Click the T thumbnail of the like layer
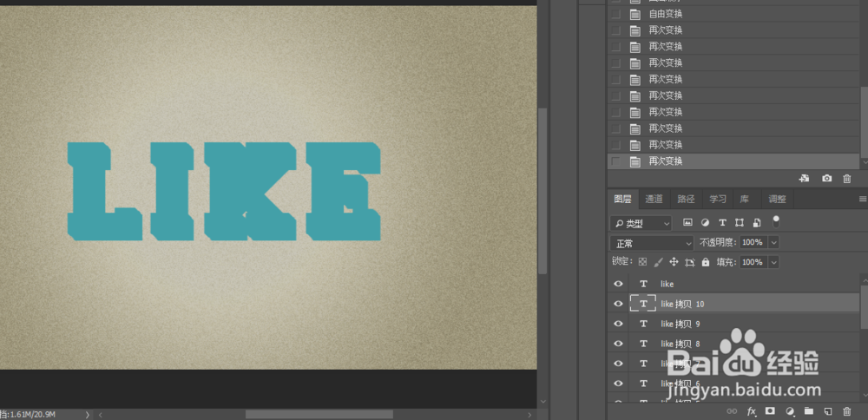 click(x=643, y=284)
